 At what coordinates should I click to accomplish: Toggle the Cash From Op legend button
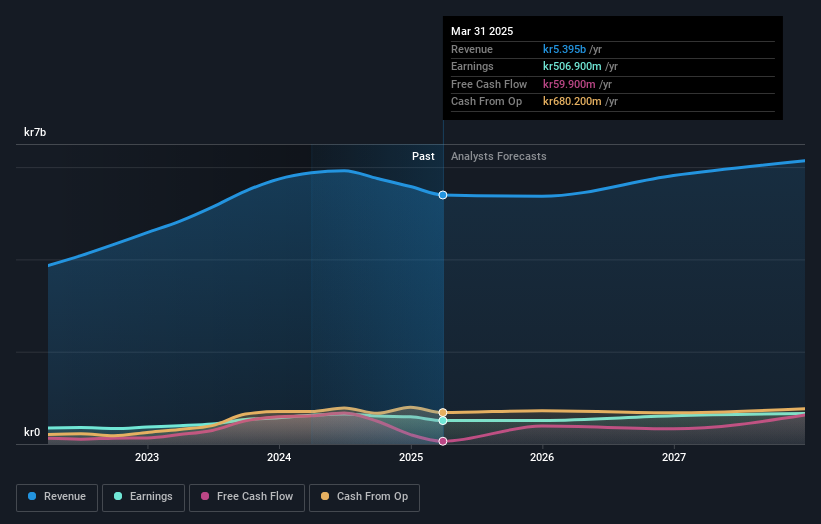point(364,497)
